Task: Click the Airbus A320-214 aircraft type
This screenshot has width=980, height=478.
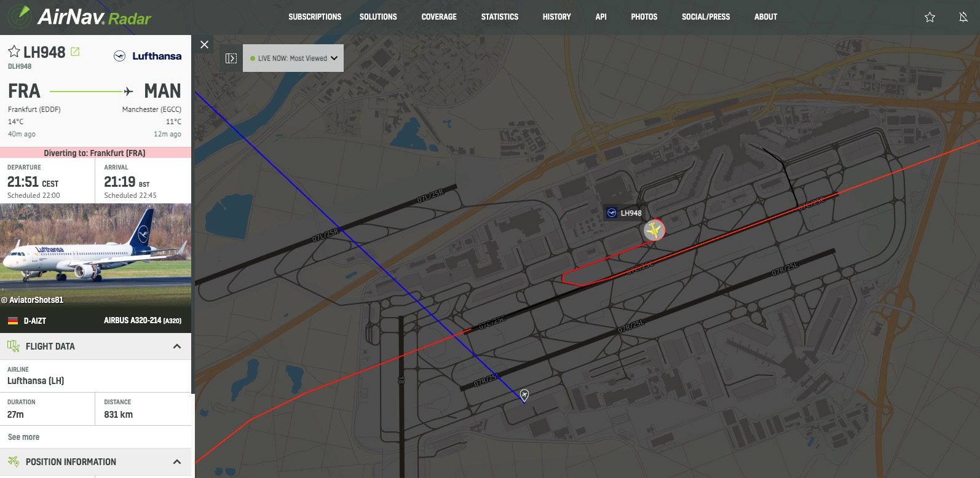Action: (143, 321)
